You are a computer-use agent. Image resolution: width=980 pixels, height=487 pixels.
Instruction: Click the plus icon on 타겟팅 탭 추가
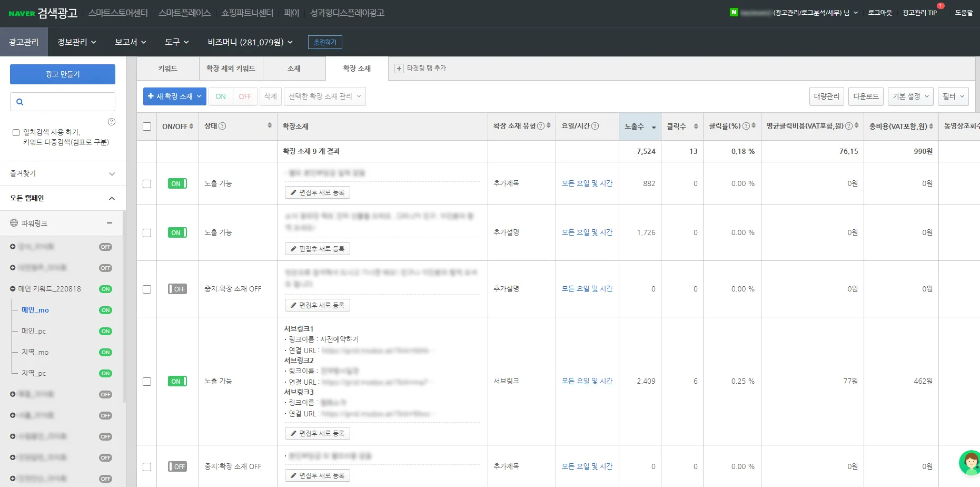click(399, 69)
